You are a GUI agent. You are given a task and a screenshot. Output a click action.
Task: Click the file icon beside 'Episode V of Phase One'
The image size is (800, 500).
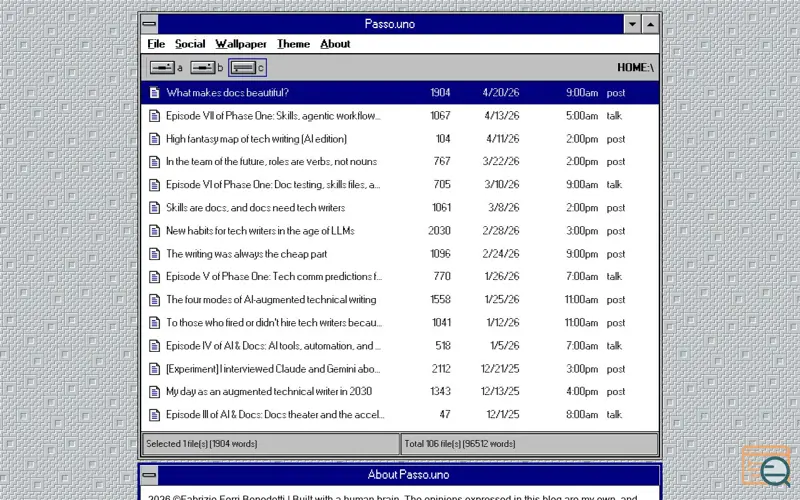(x=154, y=277)
